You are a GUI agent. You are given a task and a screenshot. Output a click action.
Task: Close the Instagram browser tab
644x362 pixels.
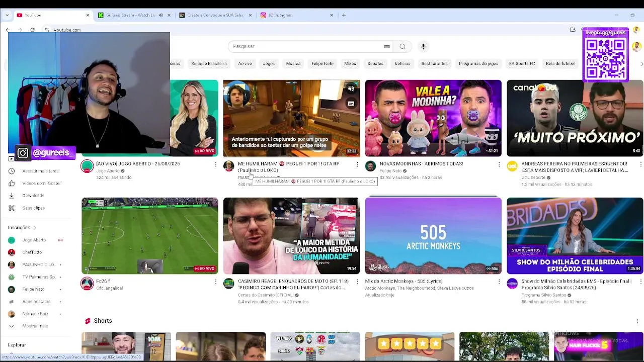(331, 15)
